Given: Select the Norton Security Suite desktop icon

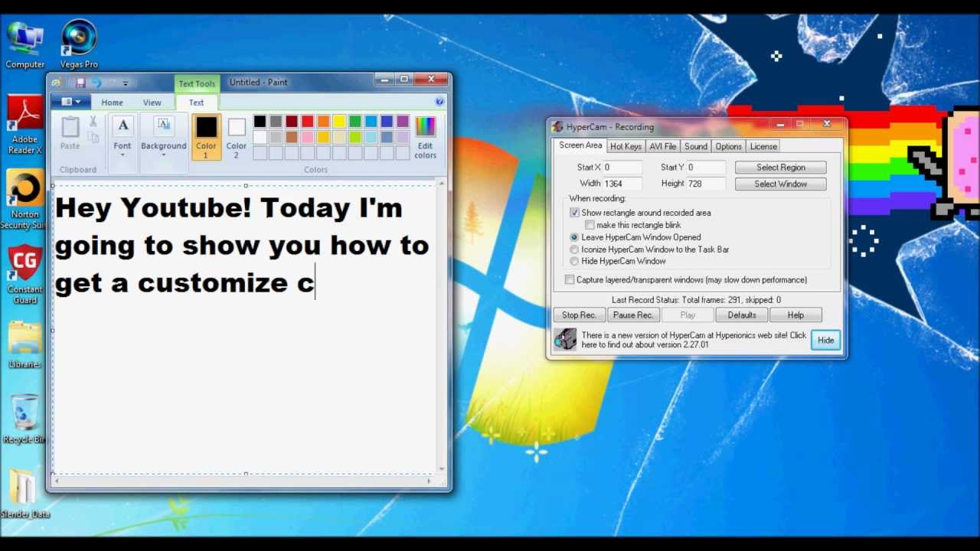Looking at the screenshot, I should point(24,200).
